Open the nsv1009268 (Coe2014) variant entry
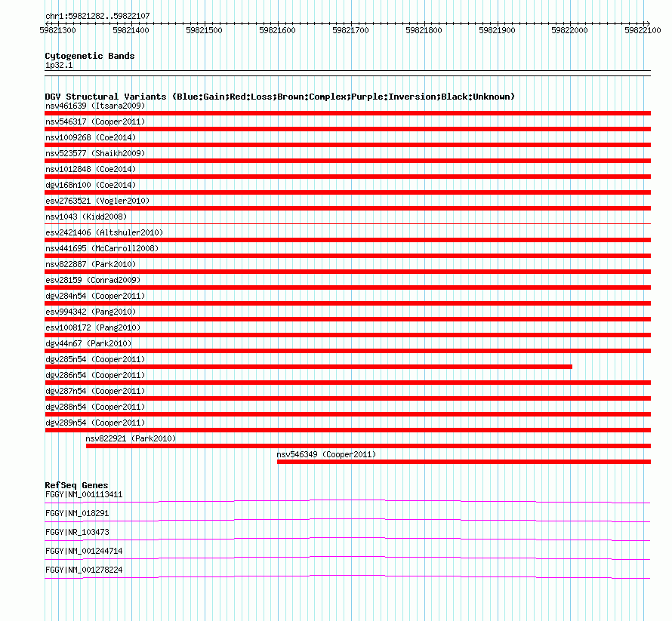 point(91,137)
